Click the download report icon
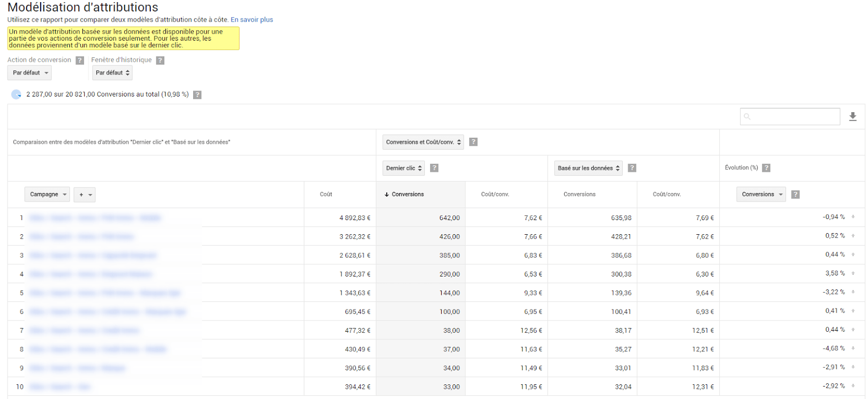868x399 pixels. point(853,117)
